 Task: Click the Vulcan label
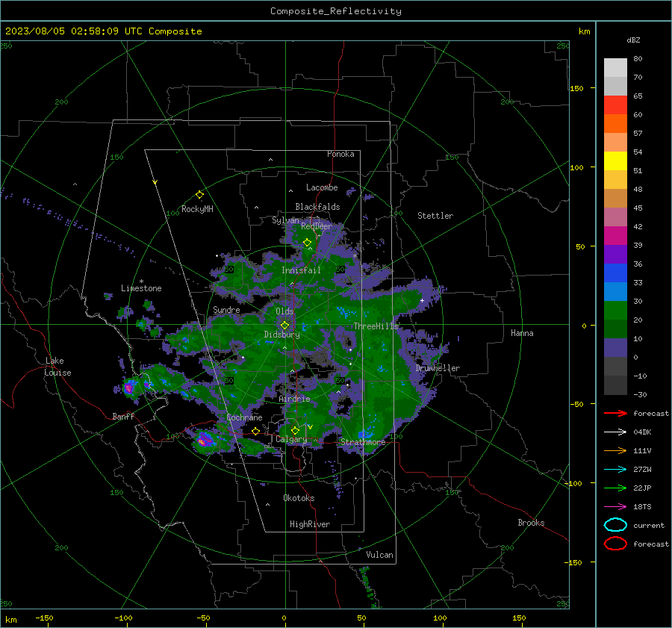click(380, 555)
